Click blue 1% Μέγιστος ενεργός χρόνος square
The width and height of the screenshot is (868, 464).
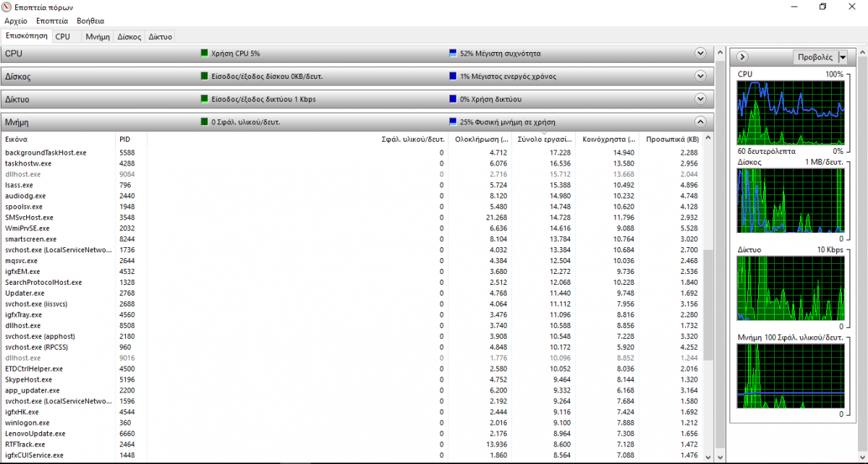pyautogui.click(x=453, y=76)
